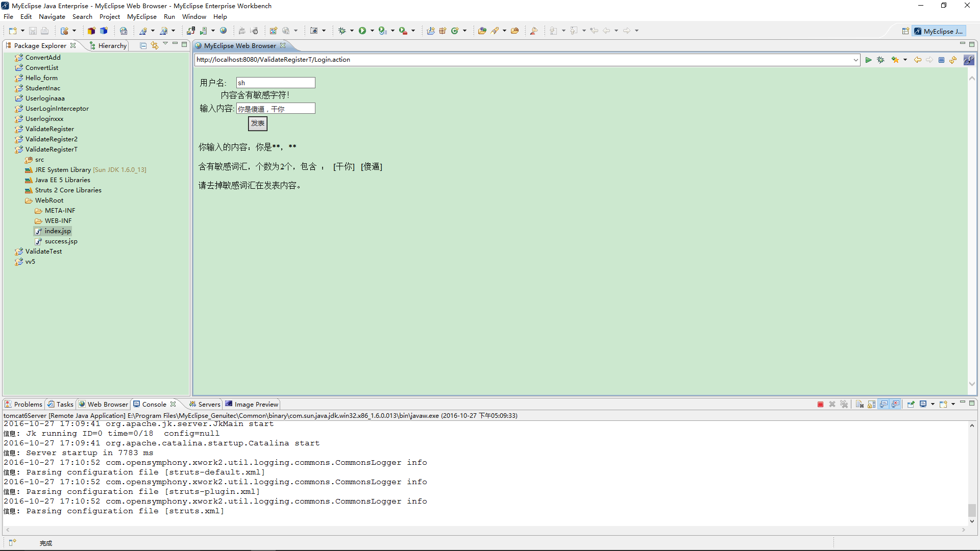Image resolution: width=980 pixels, height=551 pixels.
Task: Click the Pin Console icon
Action: [911, 405]
